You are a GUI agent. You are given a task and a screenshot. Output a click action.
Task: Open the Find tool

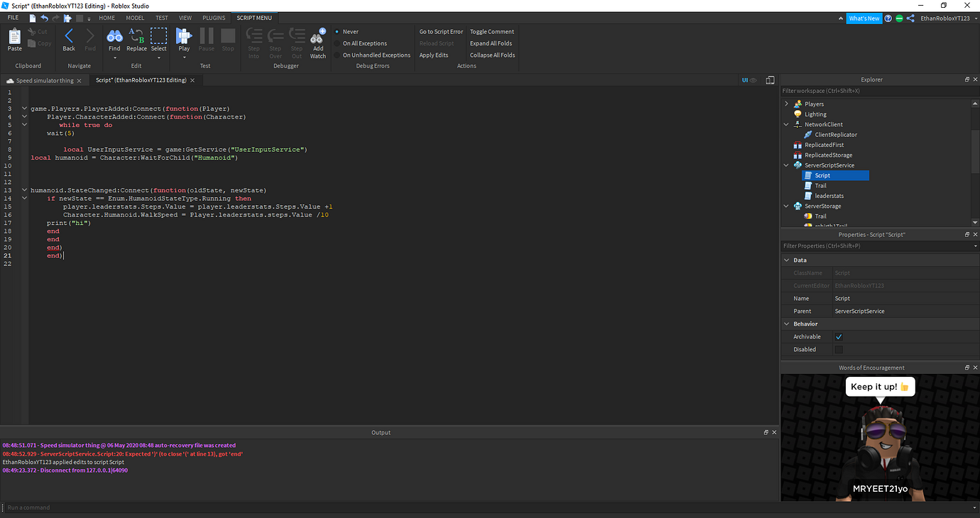coord(114,40)
